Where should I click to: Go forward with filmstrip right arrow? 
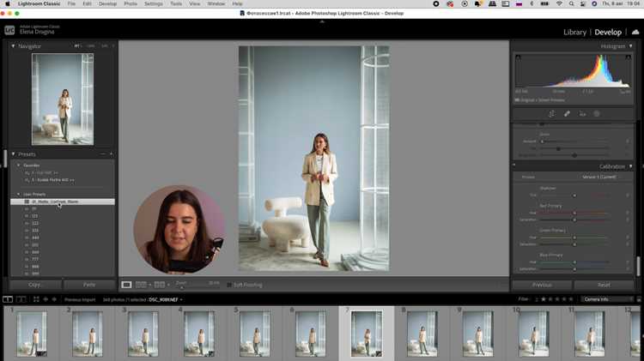point(54,299)
